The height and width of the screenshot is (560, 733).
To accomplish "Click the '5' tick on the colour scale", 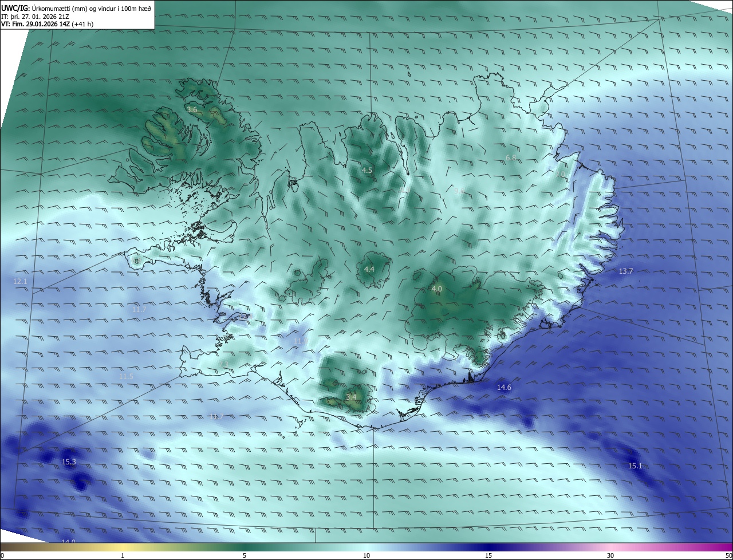I will click(x=245, y=555).
